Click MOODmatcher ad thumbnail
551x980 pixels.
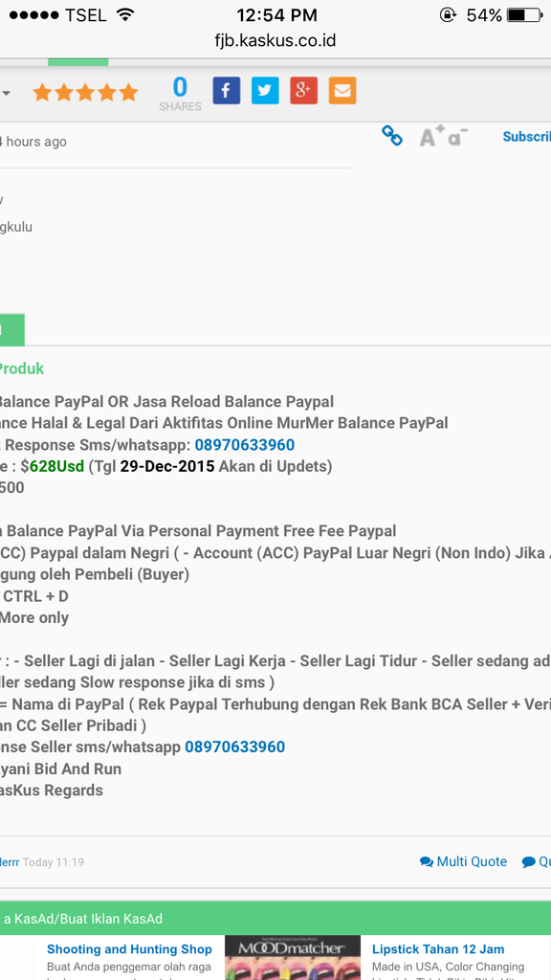point(293,957)
